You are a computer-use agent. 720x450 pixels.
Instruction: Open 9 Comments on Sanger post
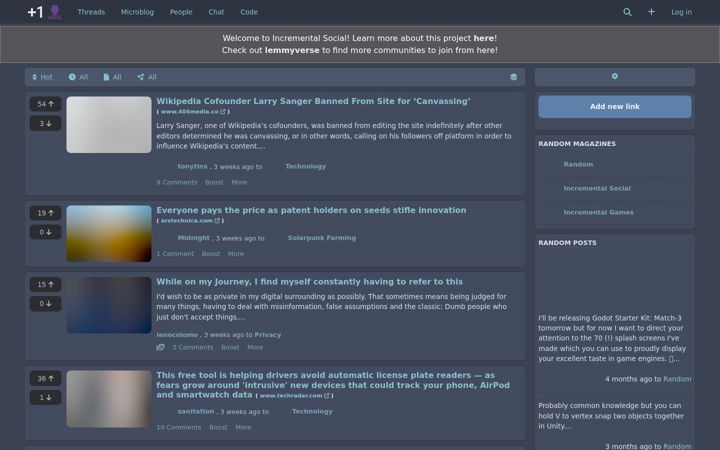[177, 182]
